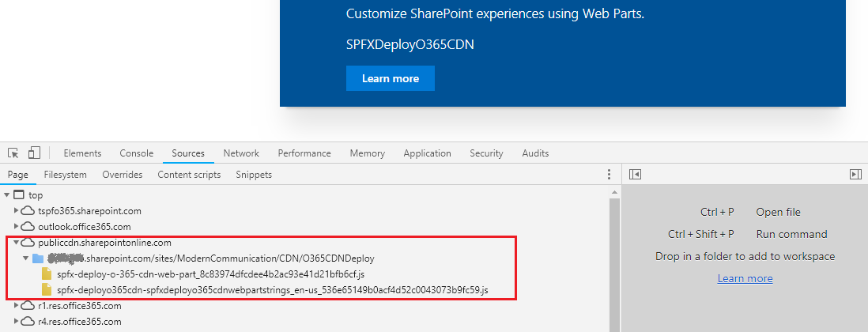Open the Sources panel more options menu

point(609,175)
